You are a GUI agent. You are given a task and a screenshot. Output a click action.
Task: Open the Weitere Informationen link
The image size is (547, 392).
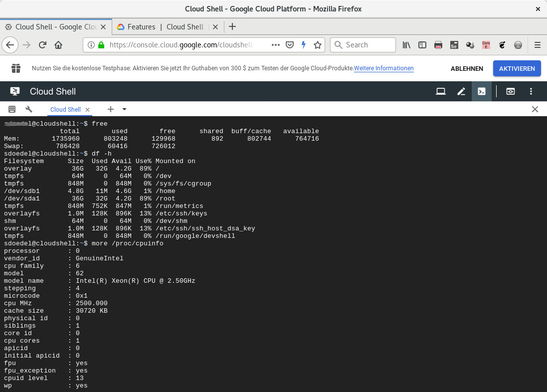click(x=384, y=68)
